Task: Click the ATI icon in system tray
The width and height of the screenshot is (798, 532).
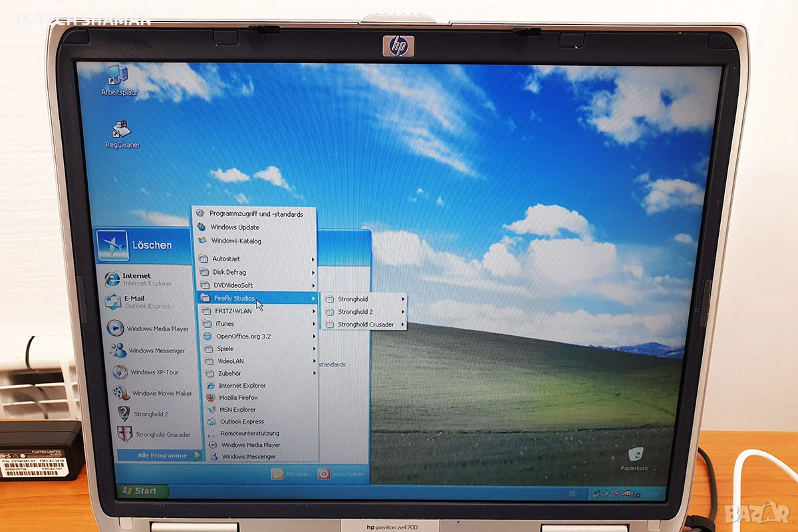Action: (x=626, y=493)
